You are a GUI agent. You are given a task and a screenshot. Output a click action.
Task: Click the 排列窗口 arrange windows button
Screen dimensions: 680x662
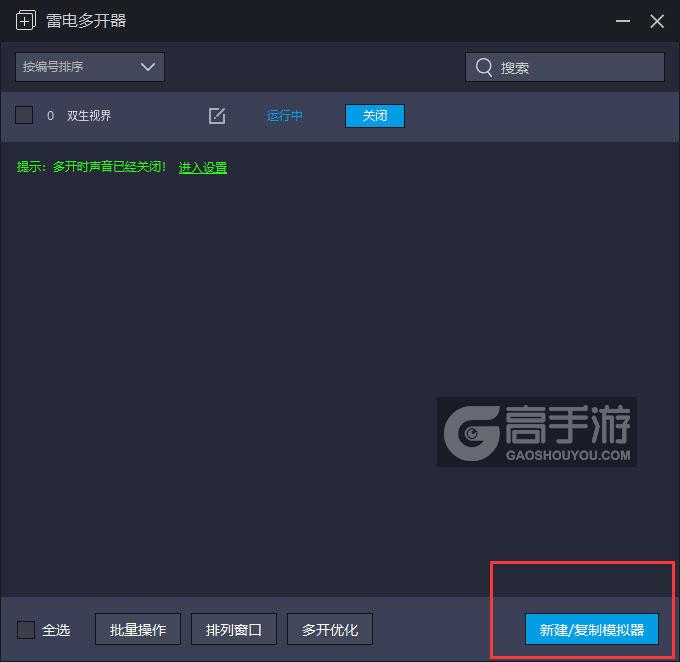click(234, 629)
